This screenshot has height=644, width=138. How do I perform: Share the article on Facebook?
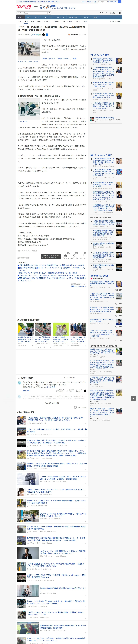(47, 35)
